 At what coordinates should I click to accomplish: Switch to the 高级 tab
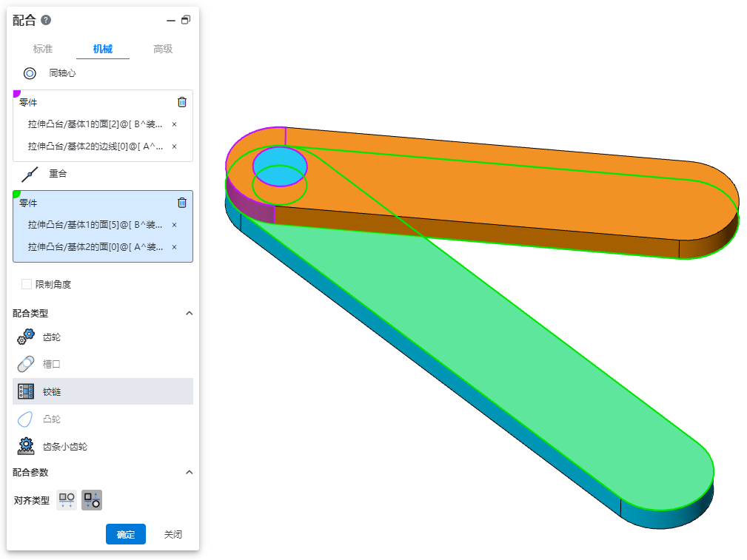(x=163, y=49)
